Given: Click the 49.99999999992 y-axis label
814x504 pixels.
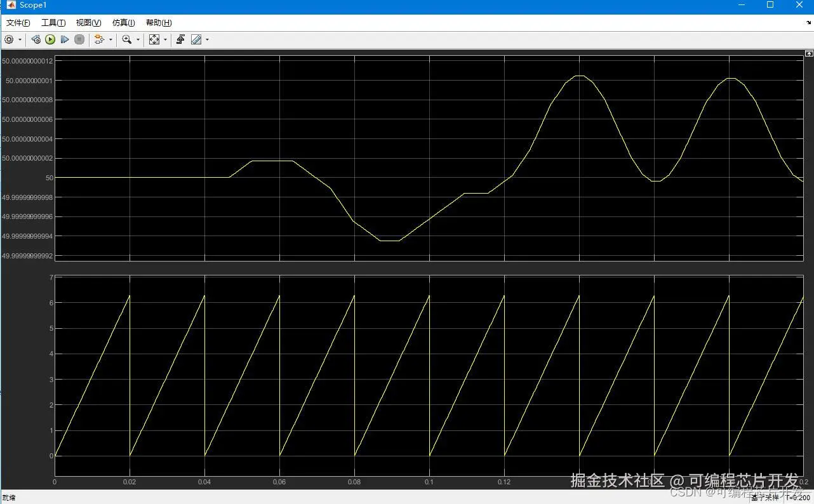Looking at the screenshot, I should coord(27,256).
